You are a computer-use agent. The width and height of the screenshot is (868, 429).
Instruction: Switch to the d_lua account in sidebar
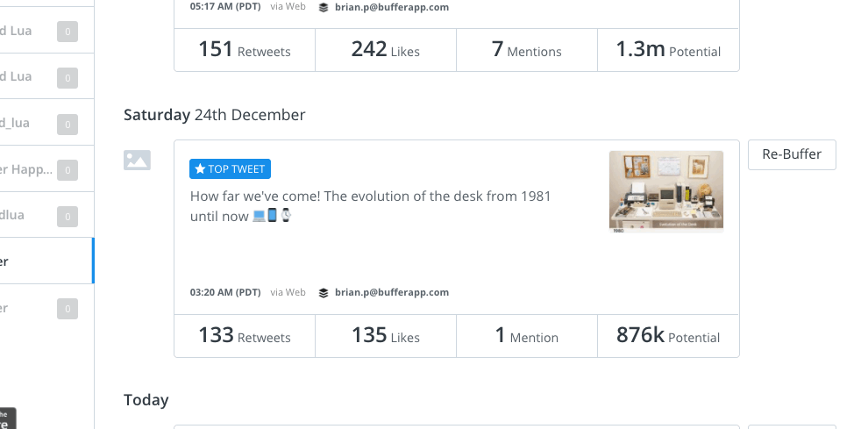(18, 122)
